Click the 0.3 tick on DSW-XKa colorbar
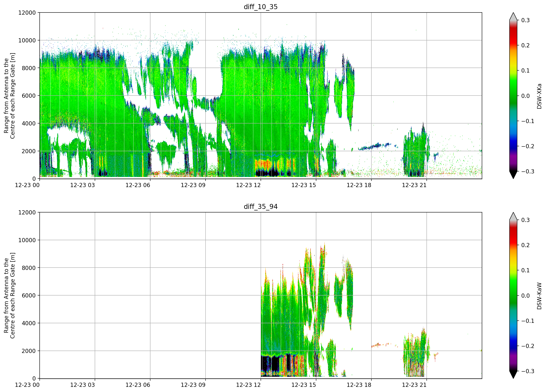This screenshot has width=546, height=392. [525, 20]
